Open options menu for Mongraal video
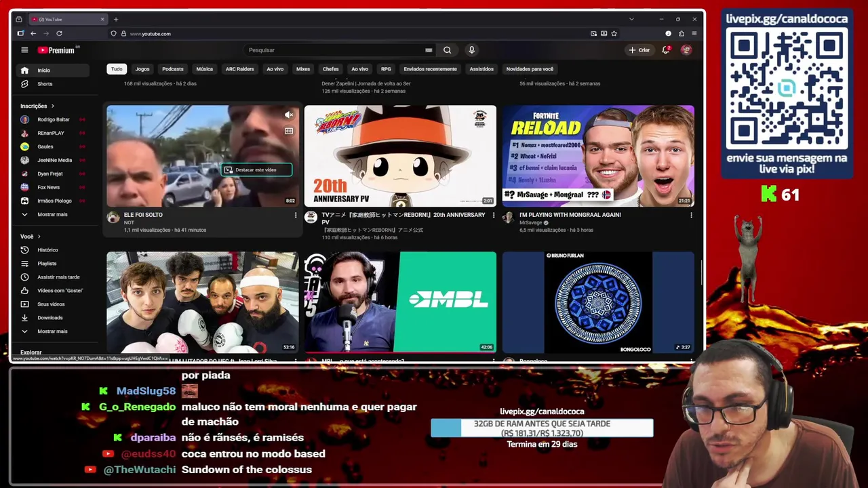Image resolution: width=868 pixels, height=488 pixels. (x=691, y=216)
